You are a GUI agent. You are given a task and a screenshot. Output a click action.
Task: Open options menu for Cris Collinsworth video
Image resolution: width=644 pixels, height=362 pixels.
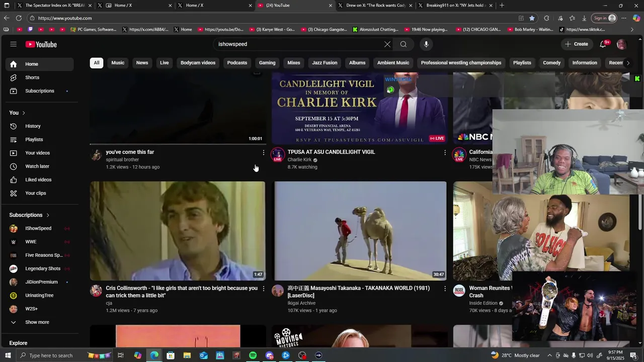pyautogui.click(x=263, y=289)
